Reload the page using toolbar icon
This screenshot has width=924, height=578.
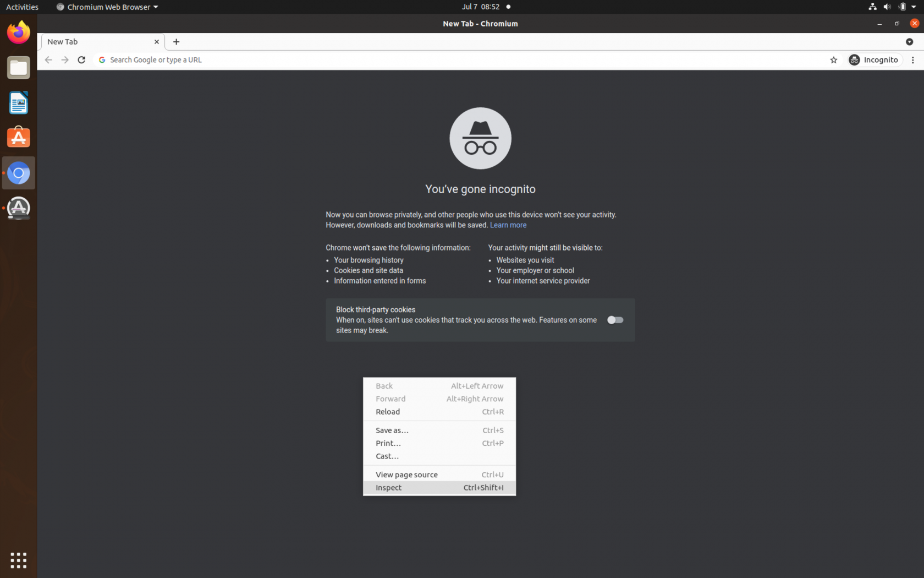(x=81, y=60)
